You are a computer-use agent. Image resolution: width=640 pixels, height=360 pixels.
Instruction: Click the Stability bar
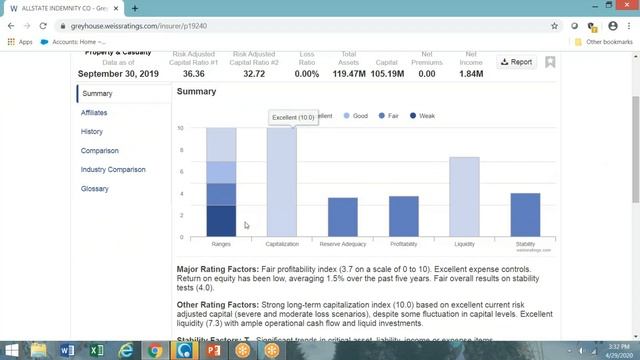(525, 215)
